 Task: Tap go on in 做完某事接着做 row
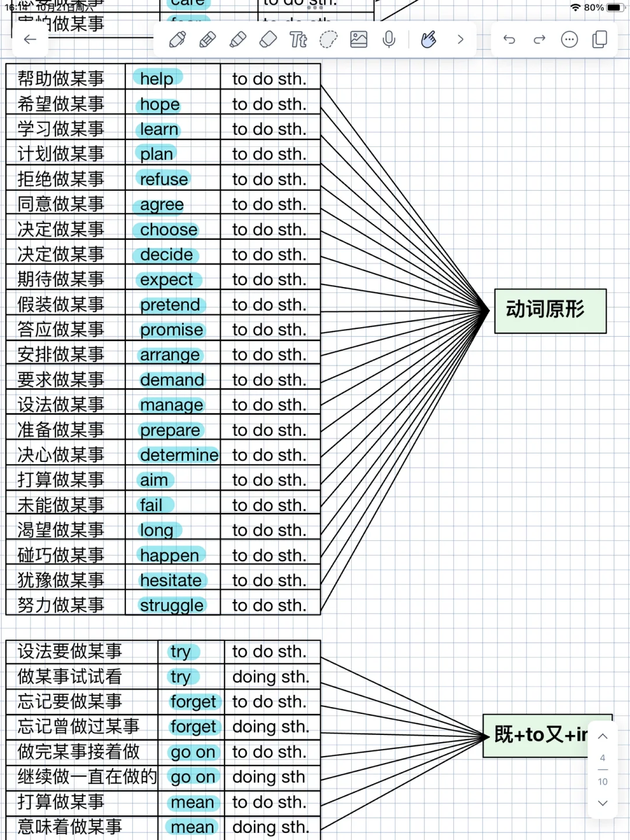193,752
